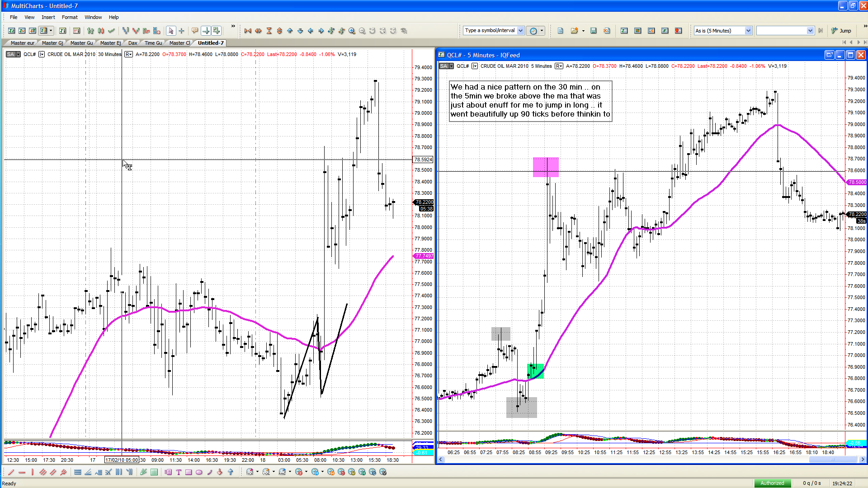
Task: Click the Jump button
Action: (841, 31)
